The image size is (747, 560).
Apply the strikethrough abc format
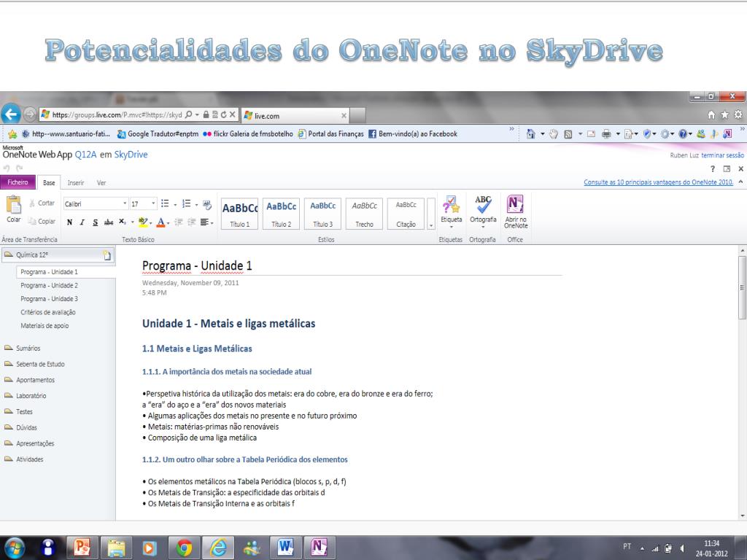109,222
